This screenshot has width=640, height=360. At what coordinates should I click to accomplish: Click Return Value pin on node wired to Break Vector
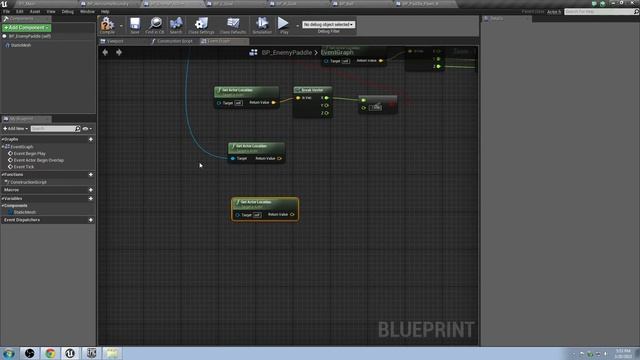[273, 102]
